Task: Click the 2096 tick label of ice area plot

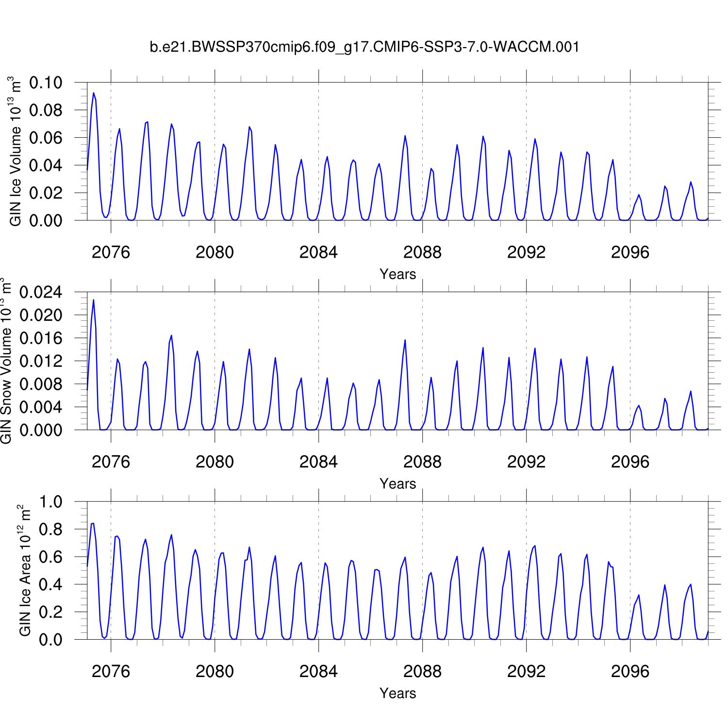Action: [x=630, y=672]
